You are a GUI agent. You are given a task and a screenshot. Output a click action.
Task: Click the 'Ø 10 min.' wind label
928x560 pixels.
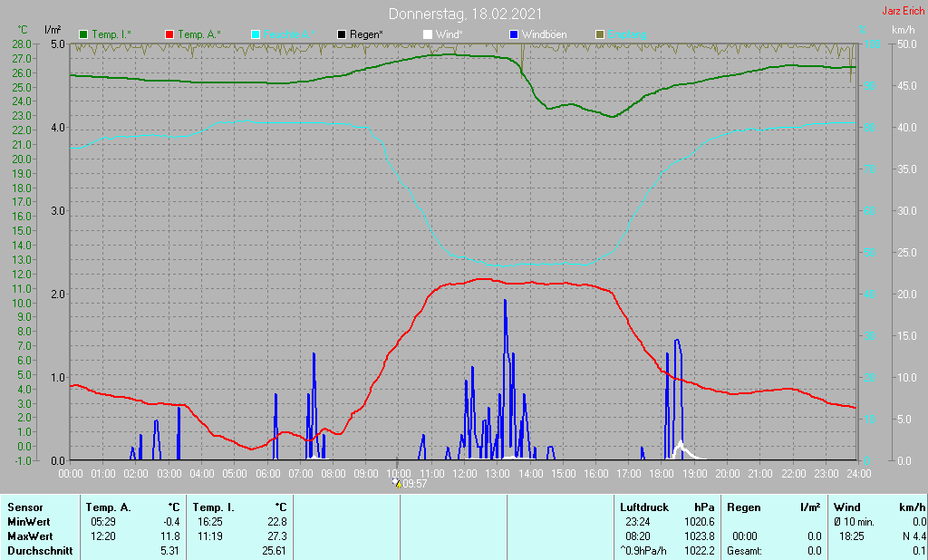tap(854, 522)
